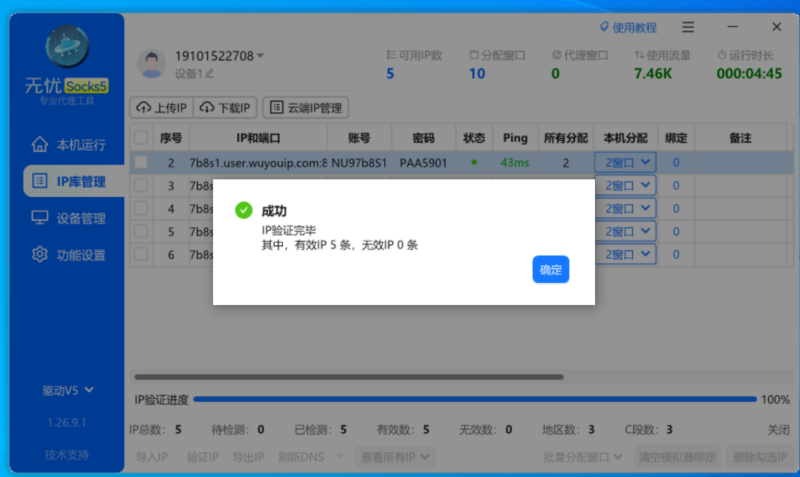Close the application window
The height and width of the screenshot is (477, 800).
[777, 27]
